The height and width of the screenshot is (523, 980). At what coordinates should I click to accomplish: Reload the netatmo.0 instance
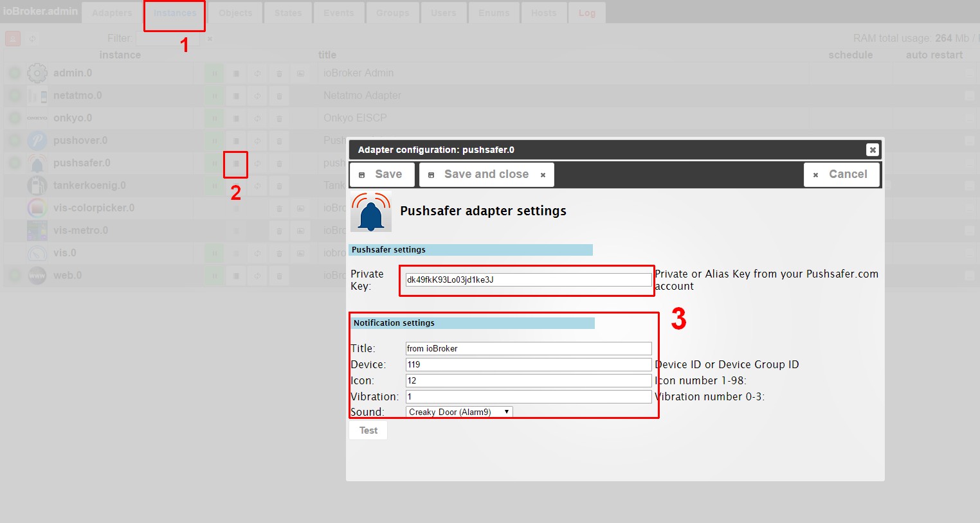click(257, 96)
